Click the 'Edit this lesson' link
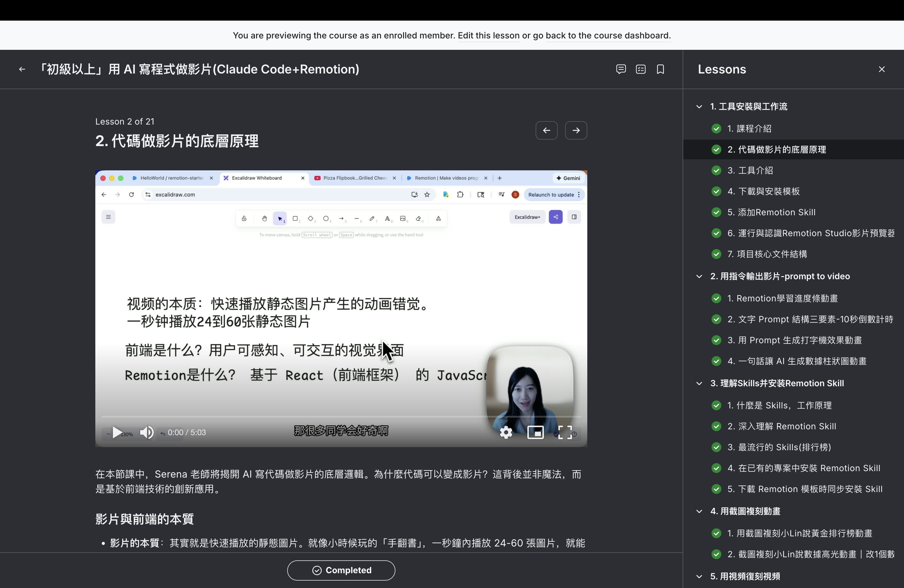904x588 pixels. tap(488, 35)
